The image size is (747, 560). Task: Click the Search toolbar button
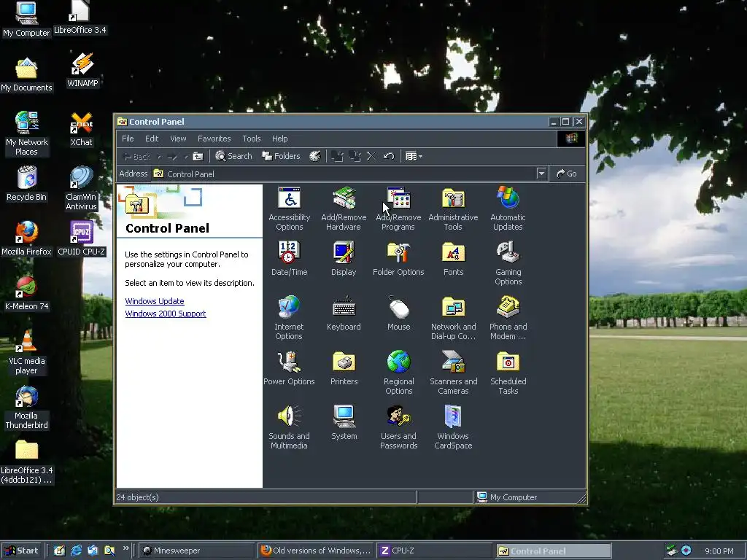(233, 156)
